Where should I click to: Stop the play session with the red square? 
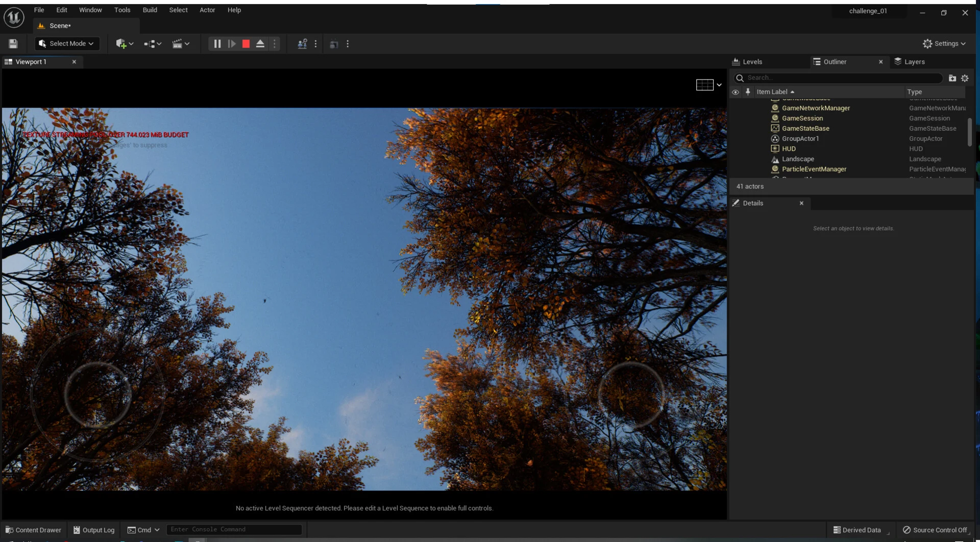click(246, 44)
